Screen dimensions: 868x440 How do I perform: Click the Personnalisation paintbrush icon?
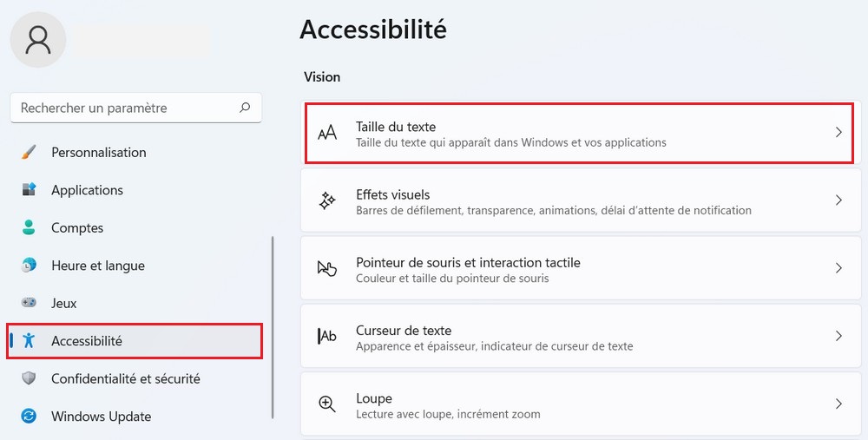tap(29, 152)
